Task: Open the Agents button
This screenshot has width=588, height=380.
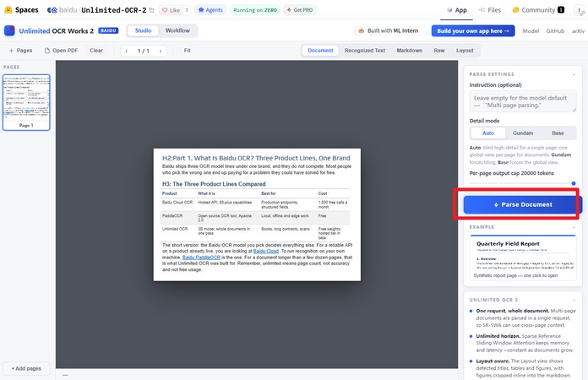Action: point(210,10)
